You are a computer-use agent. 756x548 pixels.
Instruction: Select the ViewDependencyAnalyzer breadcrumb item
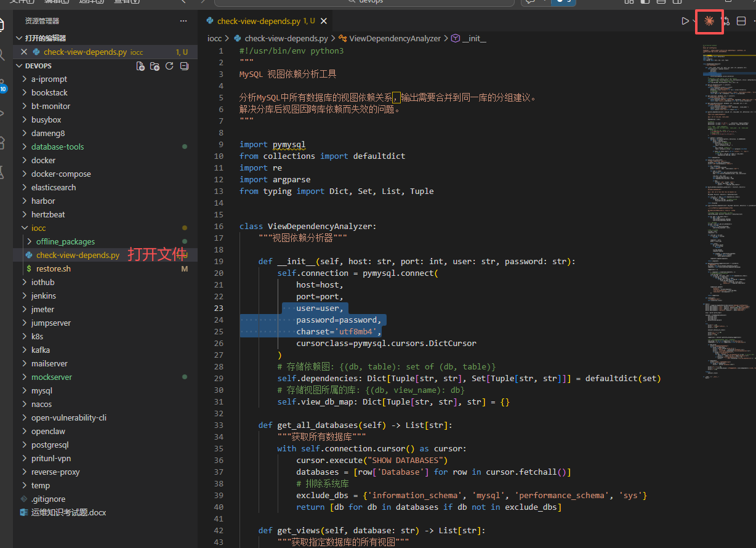click(394, 38)
